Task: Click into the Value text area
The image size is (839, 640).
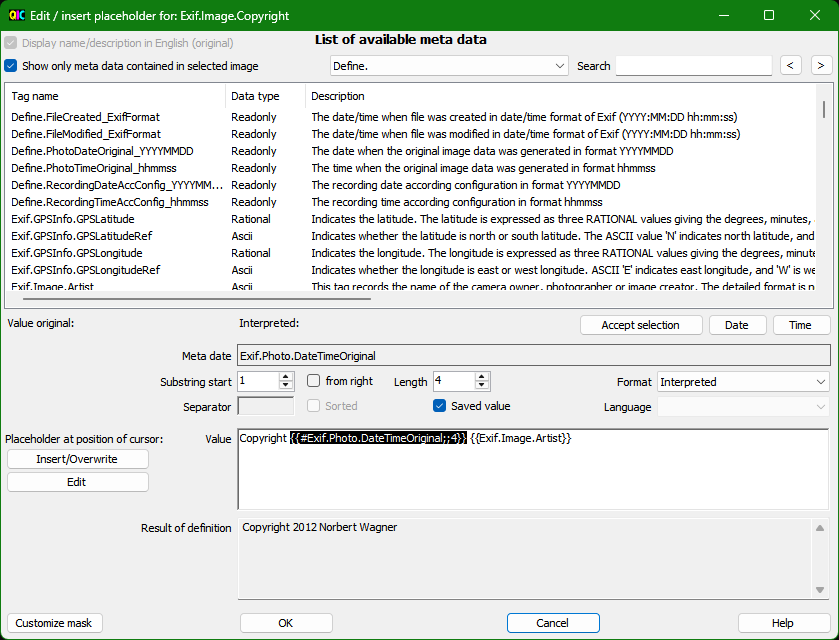Action: pyautogui.click(x=533, y=469)
